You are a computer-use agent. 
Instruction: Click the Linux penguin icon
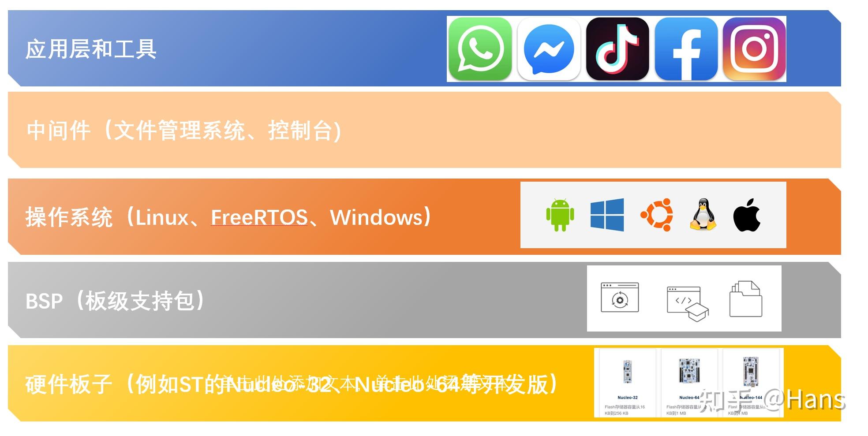[703, 215]
